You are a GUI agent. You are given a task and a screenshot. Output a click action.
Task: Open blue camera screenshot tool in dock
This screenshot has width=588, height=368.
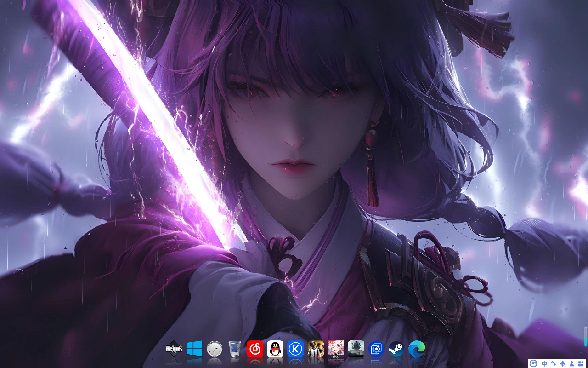click(x=376, y=349)
